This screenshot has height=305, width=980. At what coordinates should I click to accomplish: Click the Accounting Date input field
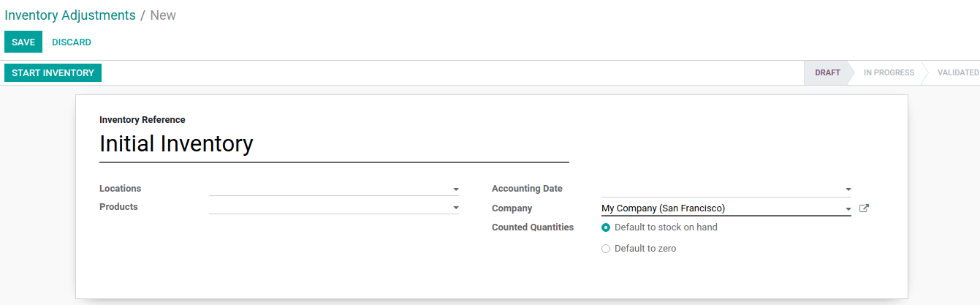click(x=720, y=189)
